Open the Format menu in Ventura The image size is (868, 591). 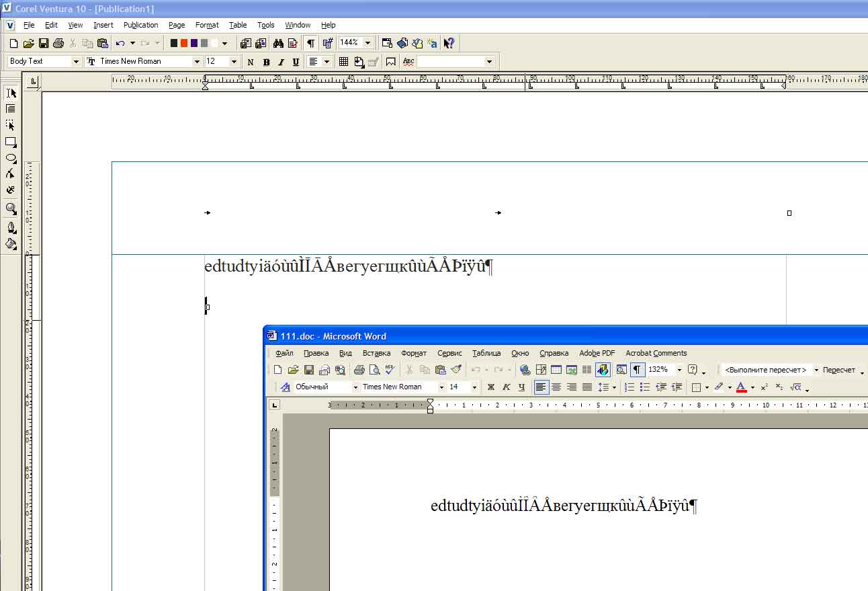pyautogui.click(x=207, y=25)
